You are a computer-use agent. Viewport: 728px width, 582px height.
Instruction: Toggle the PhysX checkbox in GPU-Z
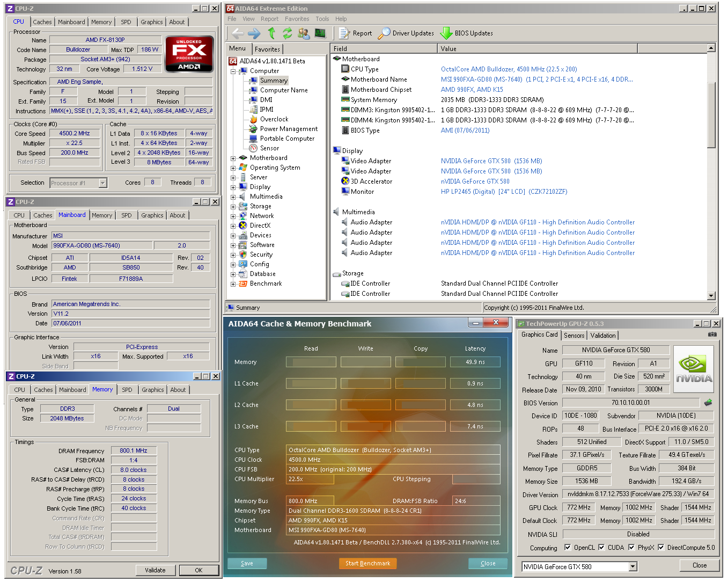point(631,548)
